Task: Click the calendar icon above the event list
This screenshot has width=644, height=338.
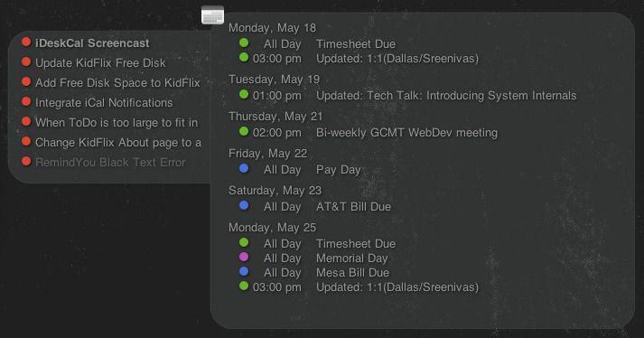Action: (x=212, y=15)
